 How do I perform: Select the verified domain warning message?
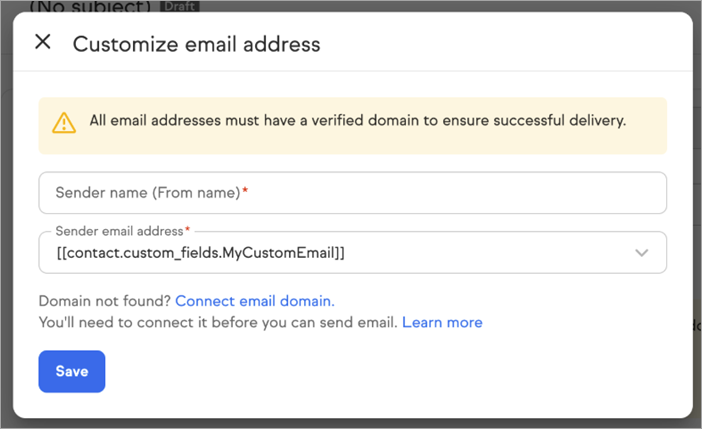tap(357, 121)
